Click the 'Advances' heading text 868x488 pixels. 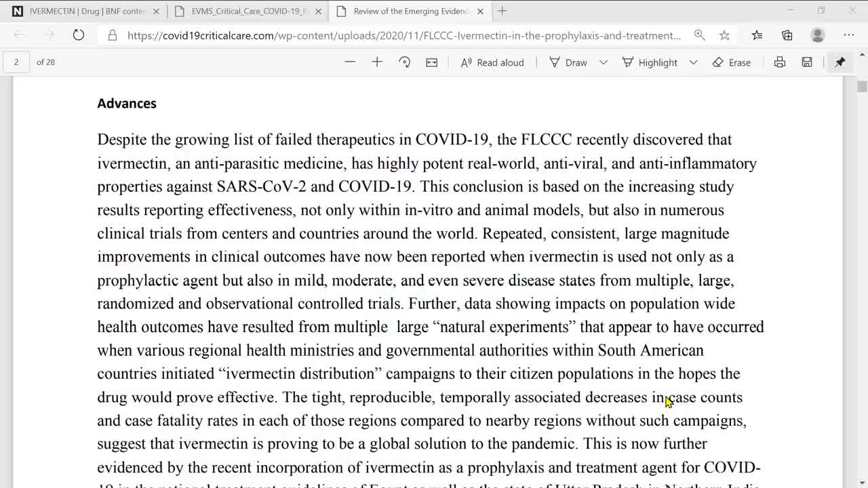coord(127,103)
